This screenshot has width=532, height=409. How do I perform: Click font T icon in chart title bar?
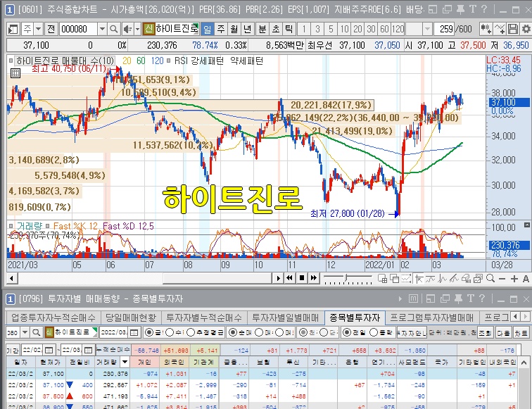pos(473,9)
